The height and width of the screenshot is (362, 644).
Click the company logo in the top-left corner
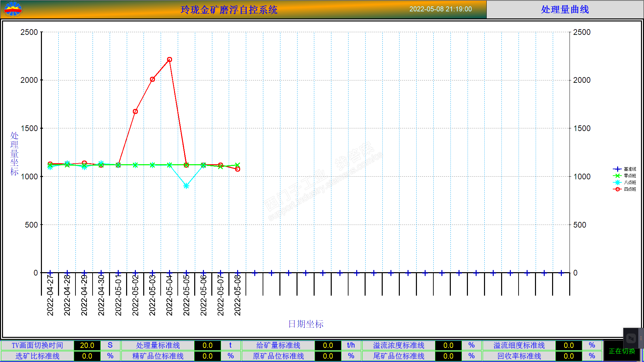pos(13,9)
